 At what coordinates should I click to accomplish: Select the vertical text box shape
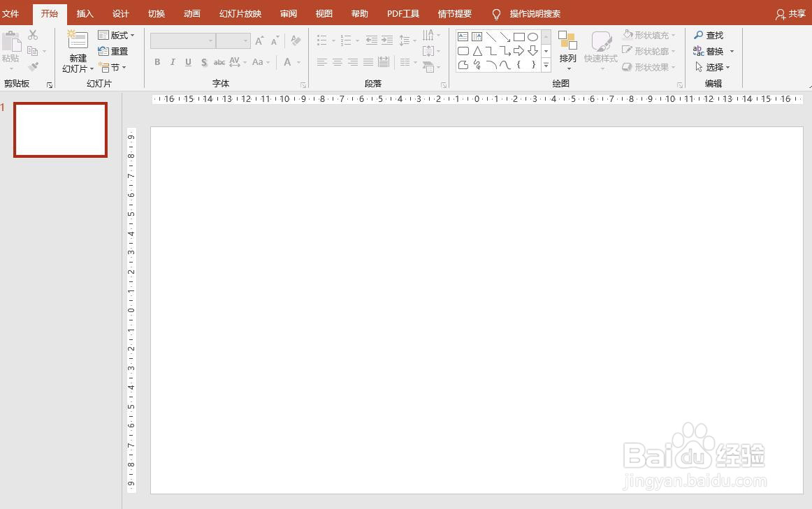477,37
